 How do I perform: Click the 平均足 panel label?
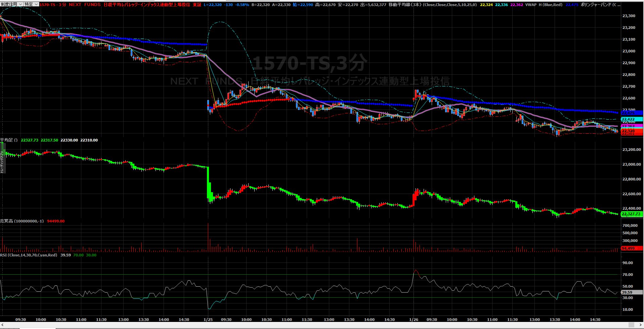click(9, 140)
